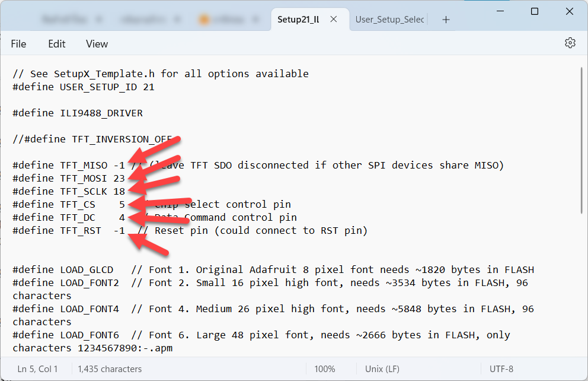Click the 1,435 characters count in status bar
Viewport: 588px width, 381px height.
coord(110,369)
